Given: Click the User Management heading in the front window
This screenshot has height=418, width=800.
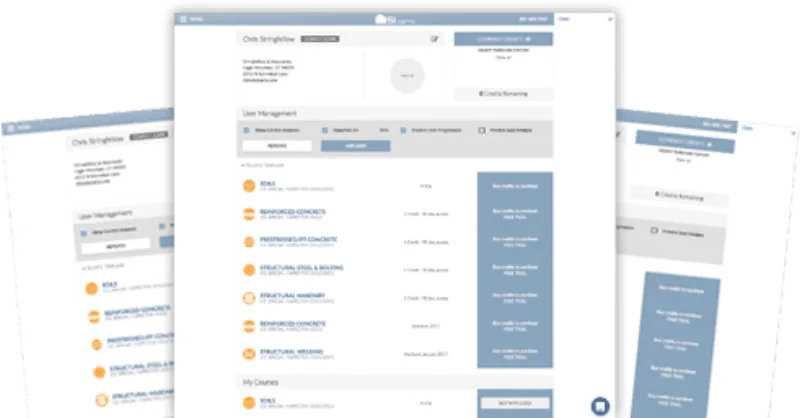Looking at the screenshot, I should tap(269, 113).
